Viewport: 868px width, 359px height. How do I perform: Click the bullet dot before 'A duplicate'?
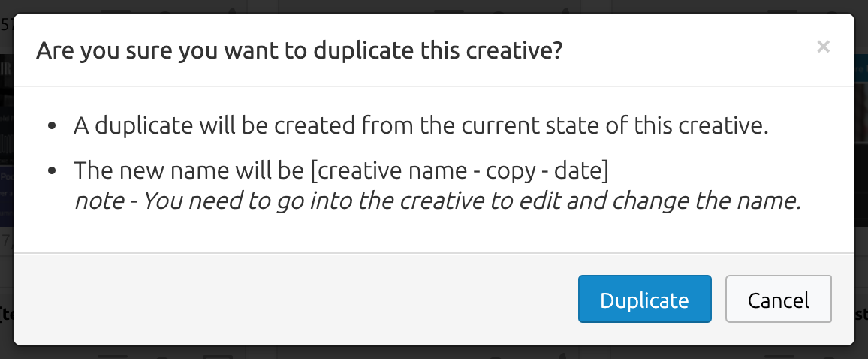click(x=52, y=125)
